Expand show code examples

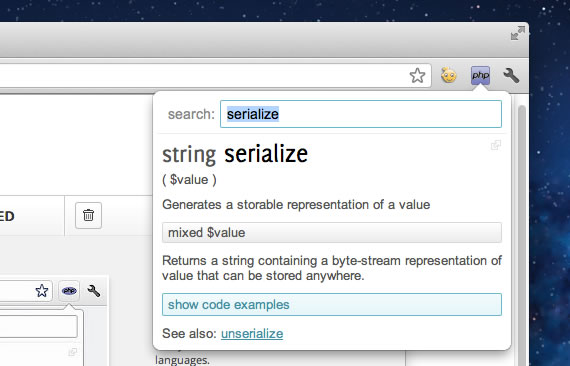click(x=332, y=305)
